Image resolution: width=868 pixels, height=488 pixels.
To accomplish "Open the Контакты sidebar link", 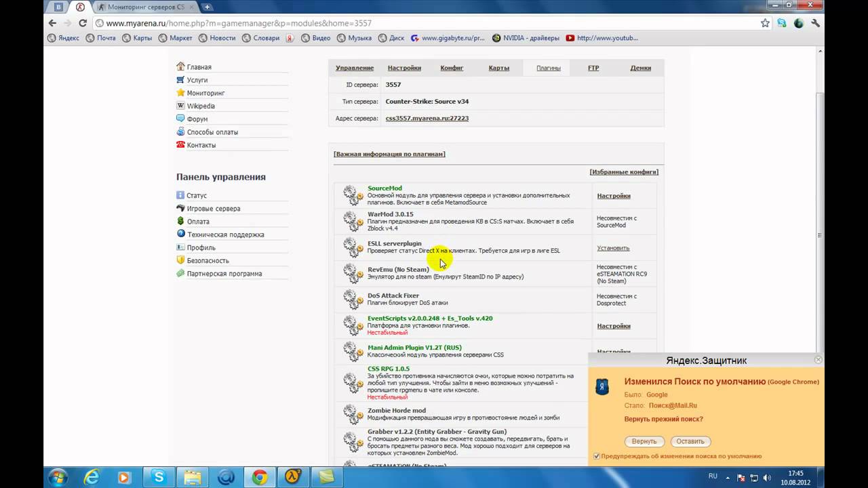I will [201, 145].
